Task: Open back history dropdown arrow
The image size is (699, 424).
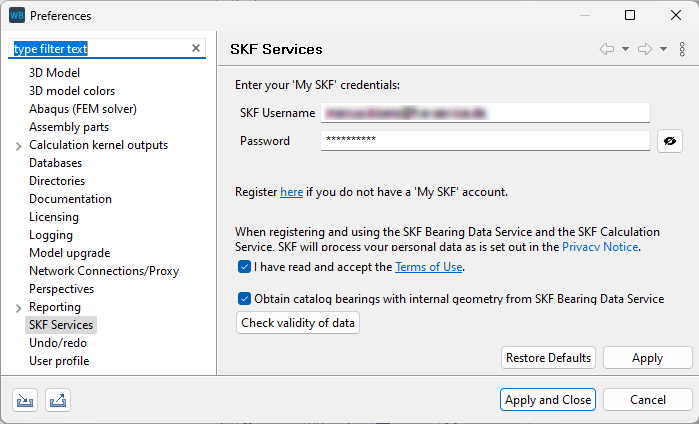Action: pos(625,49)
